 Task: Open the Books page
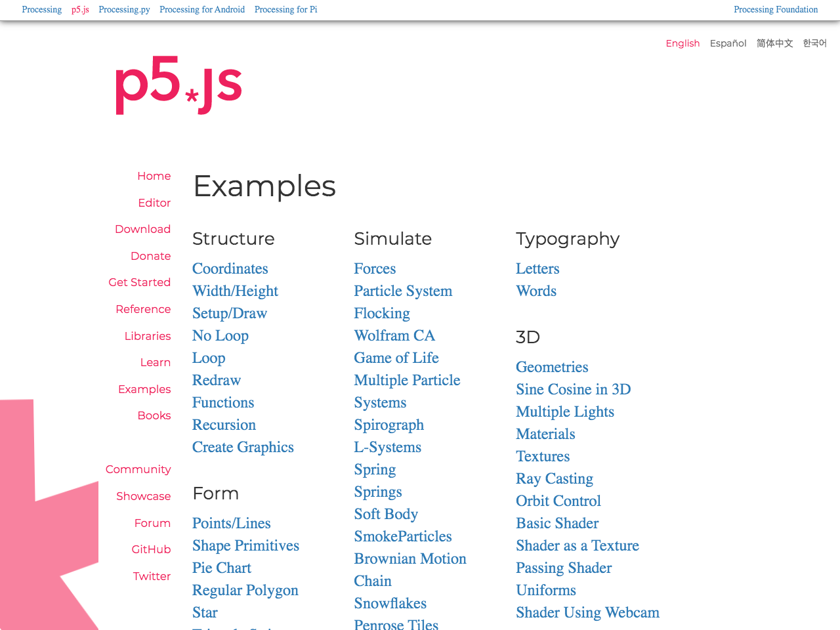(154, 415)
